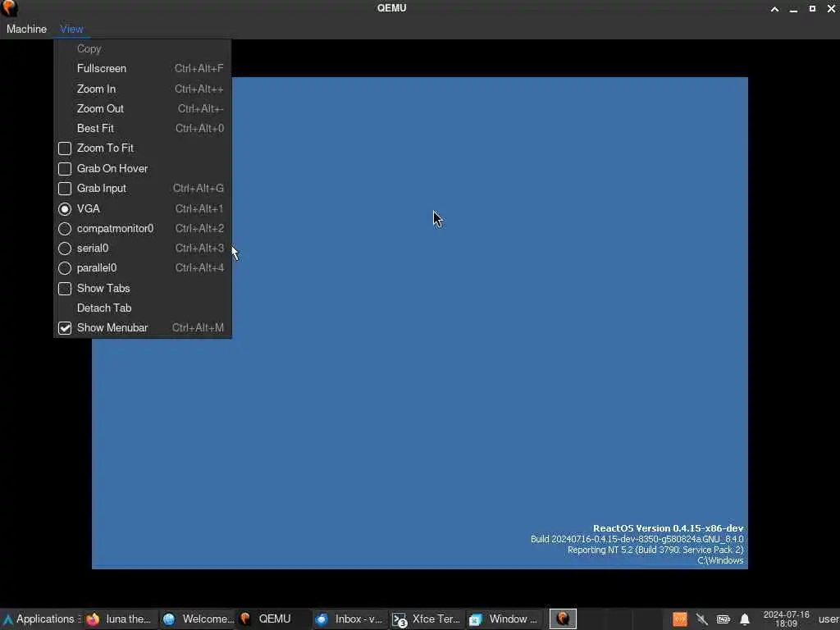Viewport: 840px width, 630px height.
Task: Click QEMU taskbar button
Action: pos(273,619)
